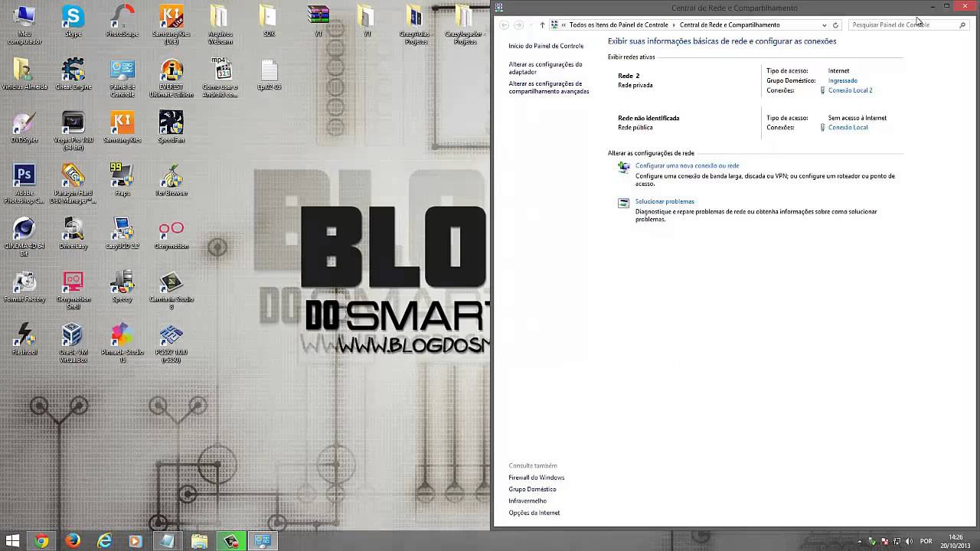The width and height of the screenshot is (980, 551).
Task: Launch CINEMA 4D 64 Bit shortcut
Action: pos(24,237)
